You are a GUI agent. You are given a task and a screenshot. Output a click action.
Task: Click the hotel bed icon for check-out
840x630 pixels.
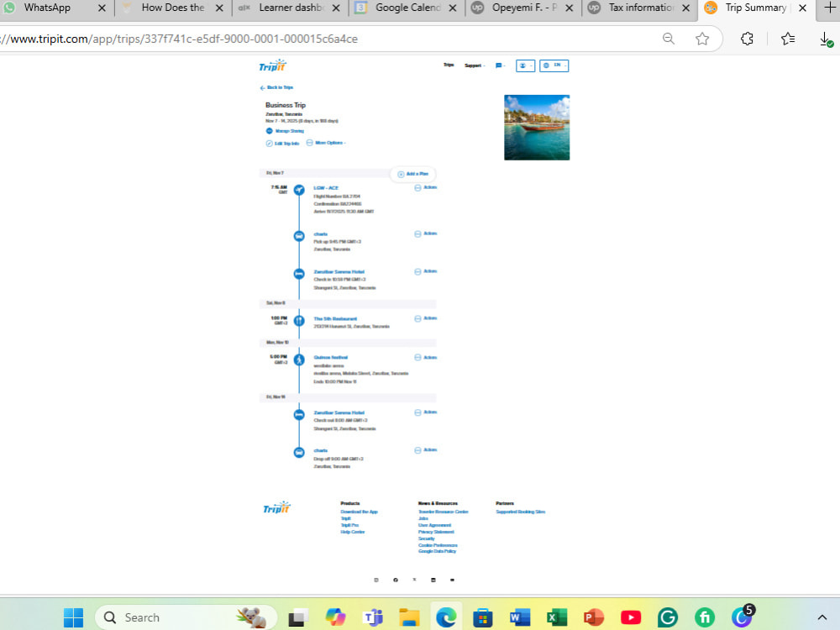point(299,415)
